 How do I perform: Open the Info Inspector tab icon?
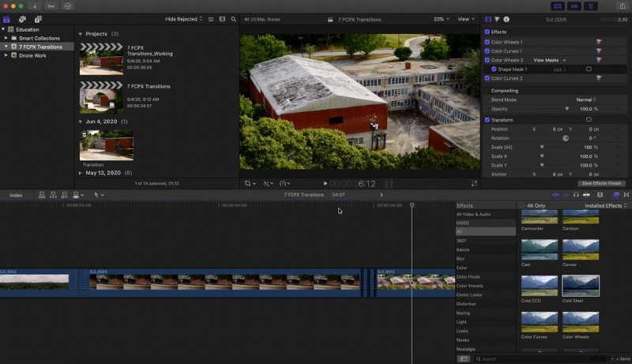click(506, 19)
